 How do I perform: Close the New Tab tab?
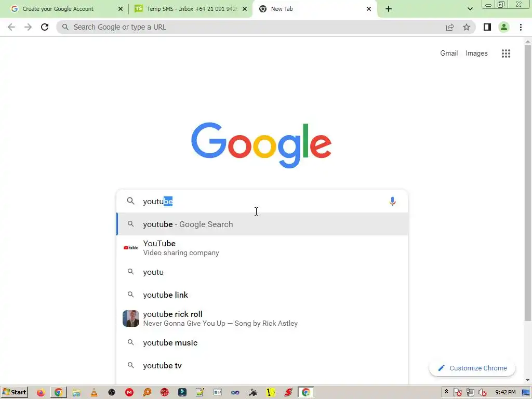[369, 9]
